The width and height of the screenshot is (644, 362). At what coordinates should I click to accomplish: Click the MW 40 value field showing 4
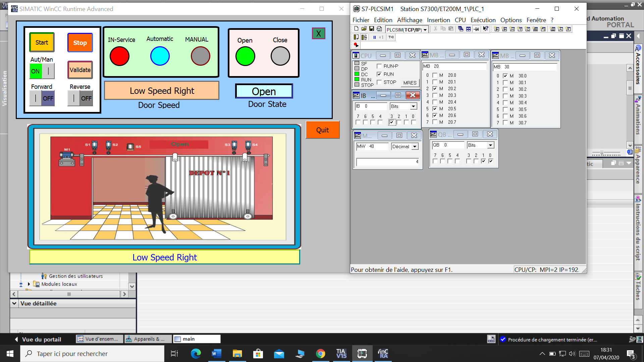(387, 162)
